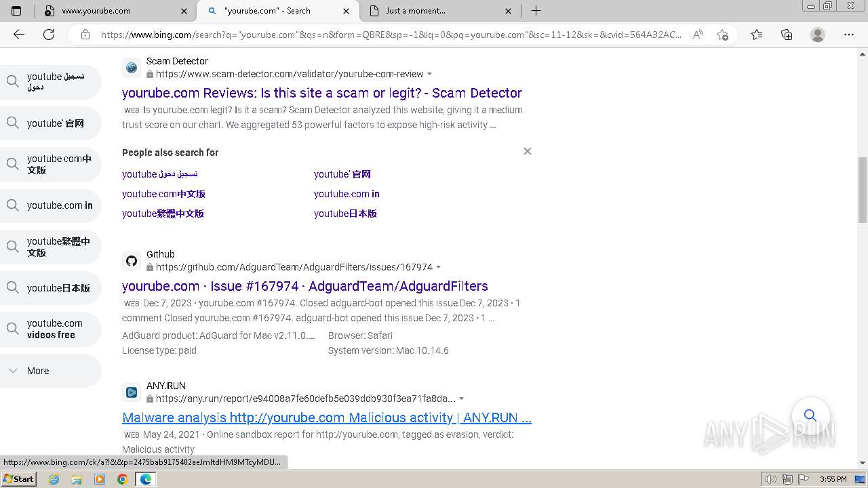
Task: Click the Github site favicon
Action: (132, 261)
